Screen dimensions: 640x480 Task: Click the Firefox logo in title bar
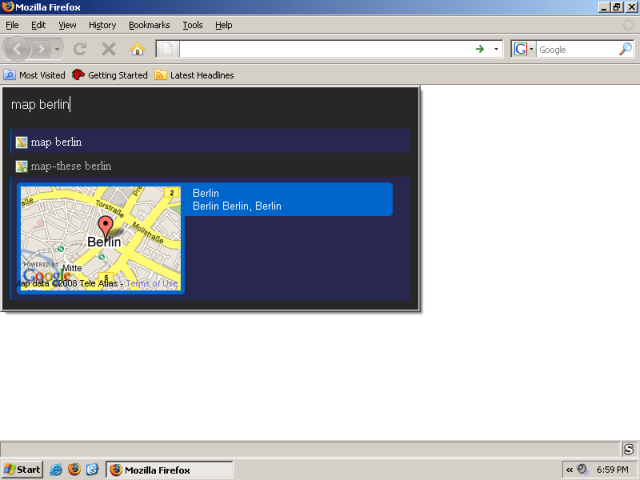coord(7,7)
